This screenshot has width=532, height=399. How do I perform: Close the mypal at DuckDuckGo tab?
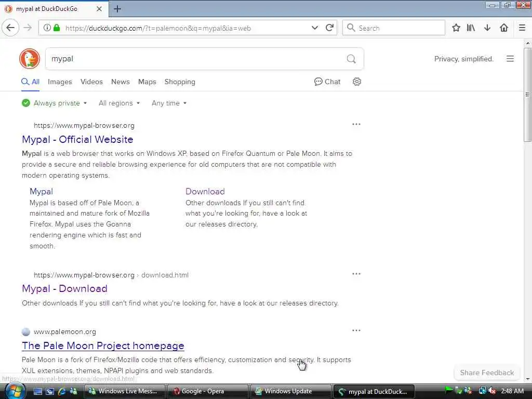click(x=99, y=9)
